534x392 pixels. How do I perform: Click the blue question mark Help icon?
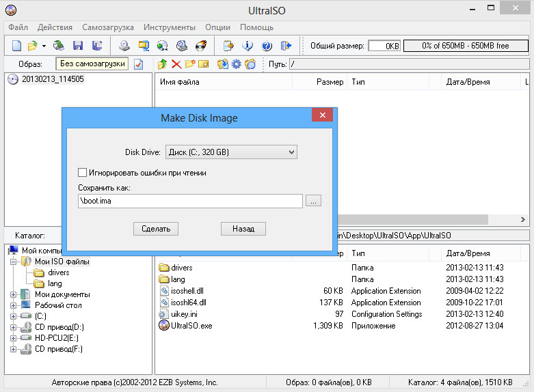(x=267, y=46)
